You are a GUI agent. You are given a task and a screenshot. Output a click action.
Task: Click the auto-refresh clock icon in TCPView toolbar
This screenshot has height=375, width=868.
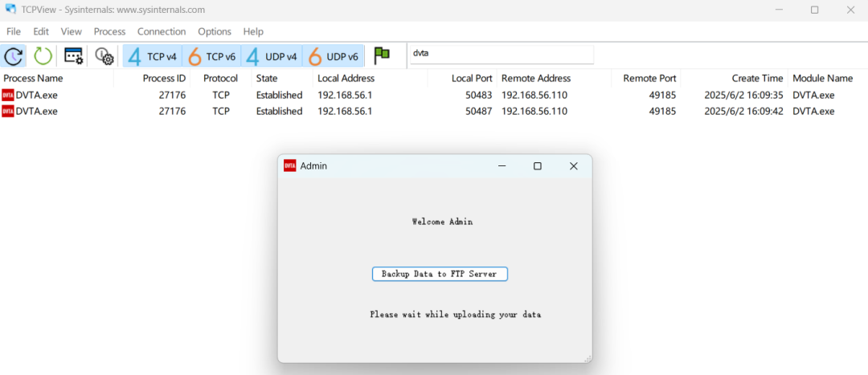point(14,56)
